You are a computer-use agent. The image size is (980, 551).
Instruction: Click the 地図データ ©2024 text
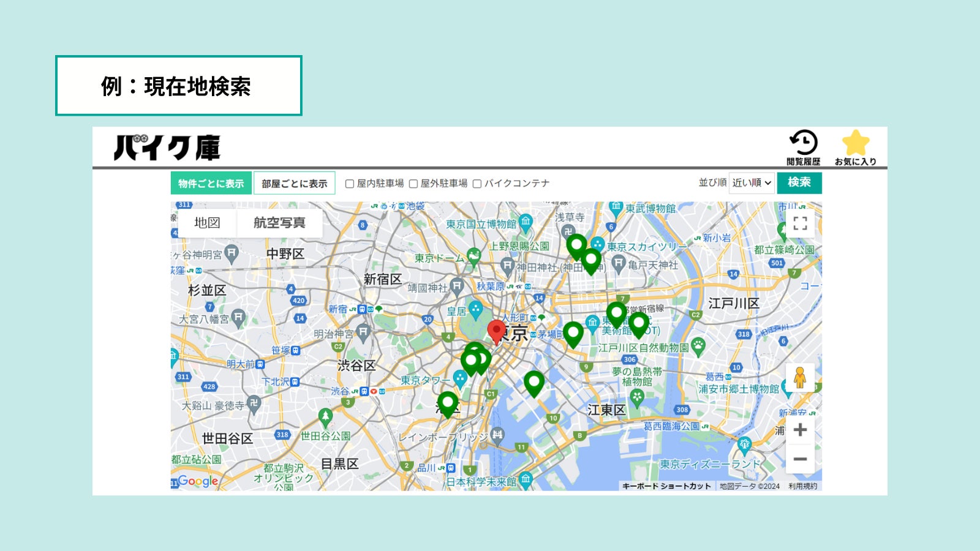coord(750,486)
